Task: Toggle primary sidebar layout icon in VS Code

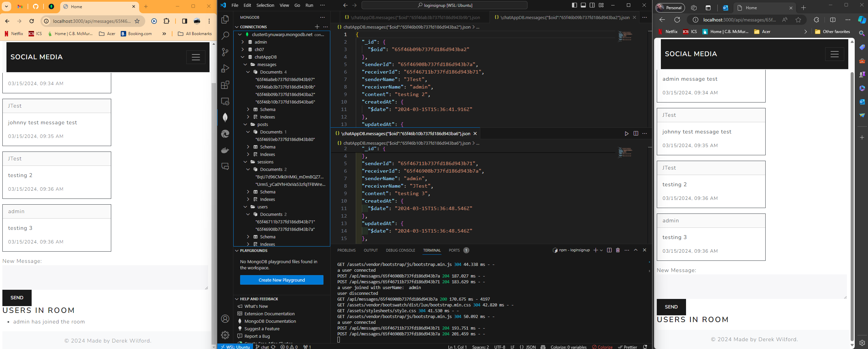Action: (x=574, y=5)
